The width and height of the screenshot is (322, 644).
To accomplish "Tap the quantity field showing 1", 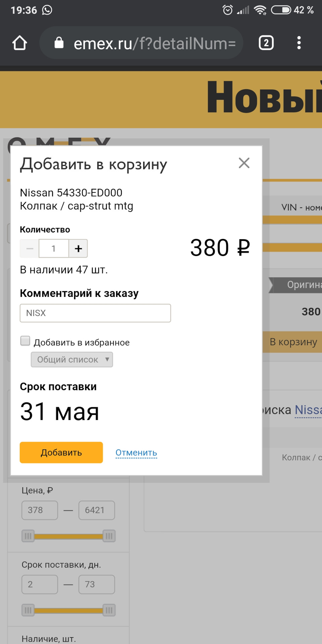I will (54, 249).
